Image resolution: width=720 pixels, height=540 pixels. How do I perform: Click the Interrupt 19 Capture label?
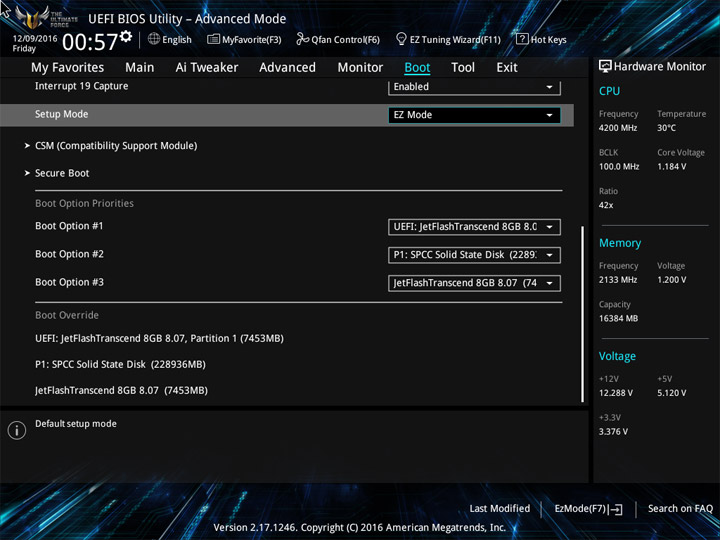coord(81,86)
